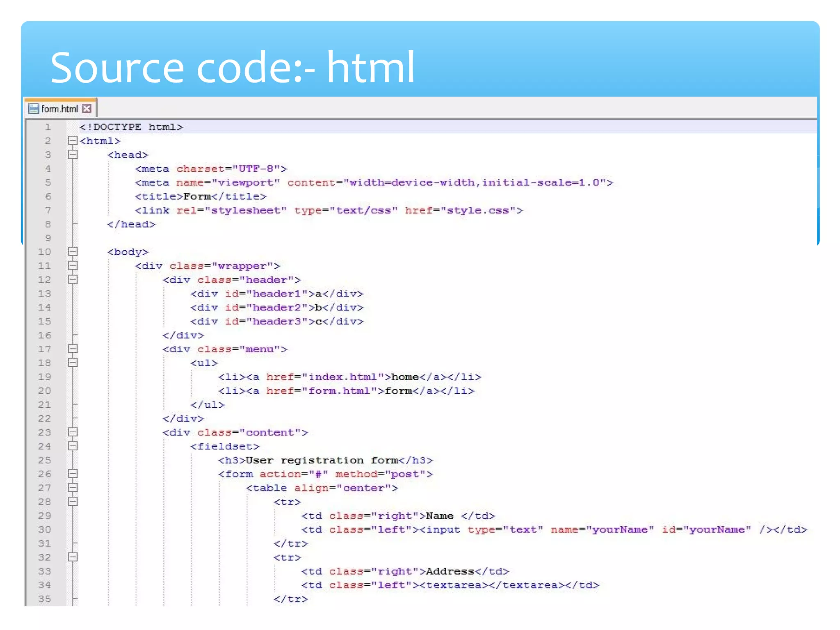This screenshot has width=840, height=630.
Task: Collapse the table align center block
Action: point(73,488)
